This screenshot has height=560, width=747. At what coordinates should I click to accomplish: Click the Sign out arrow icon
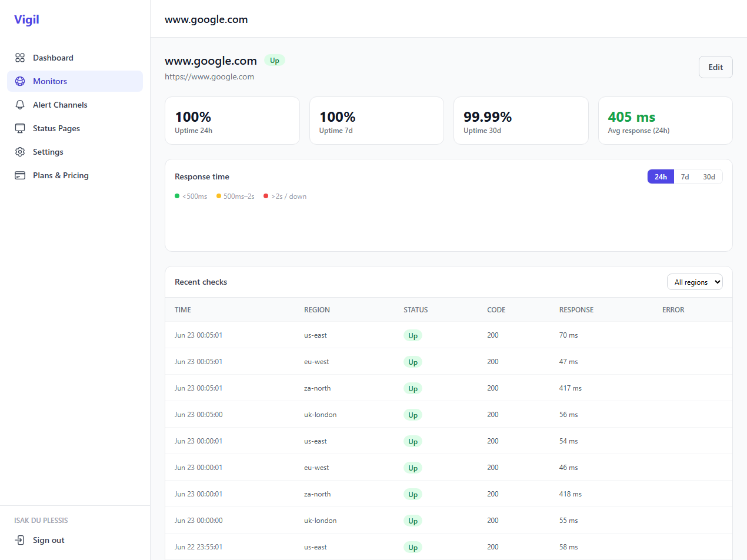click(x=20, y=540)
